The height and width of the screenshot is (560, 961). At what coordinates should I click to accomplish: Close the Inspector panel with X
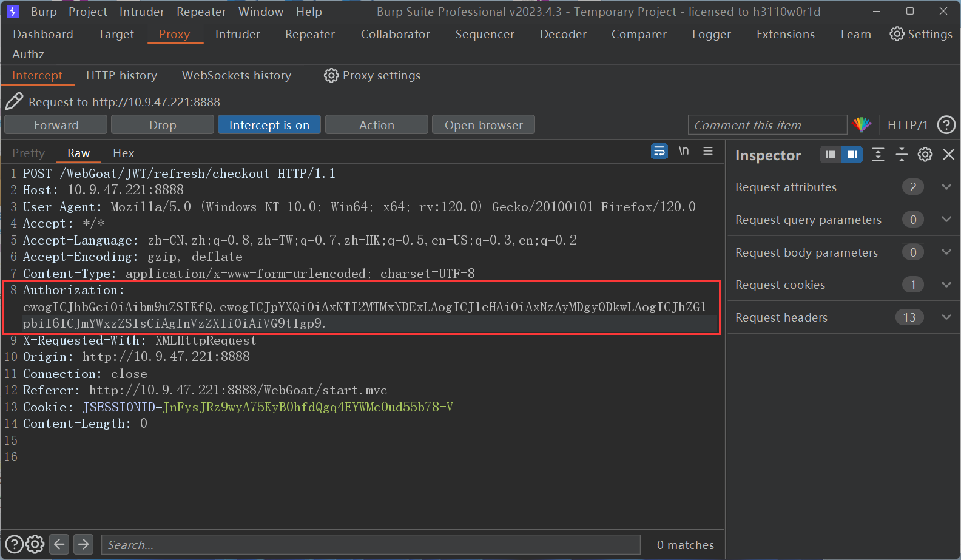click(949, 155)
